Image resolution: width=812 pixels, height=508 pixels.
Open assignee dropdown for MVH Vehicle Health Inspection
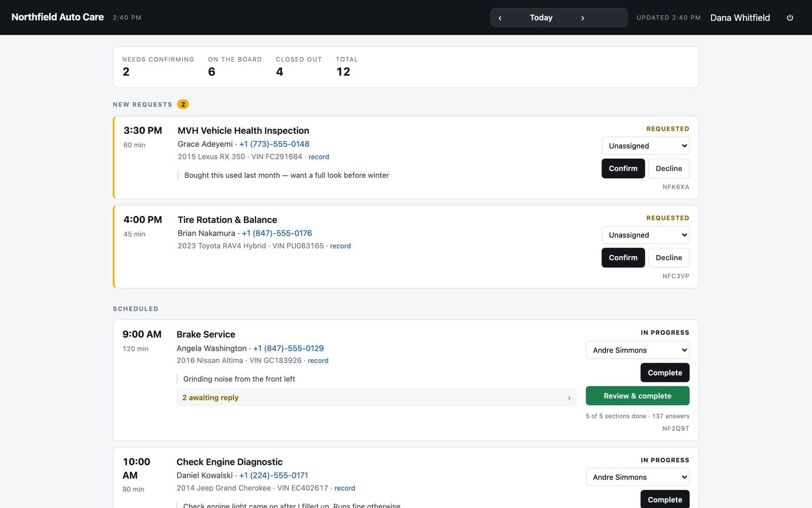(646, 146)
